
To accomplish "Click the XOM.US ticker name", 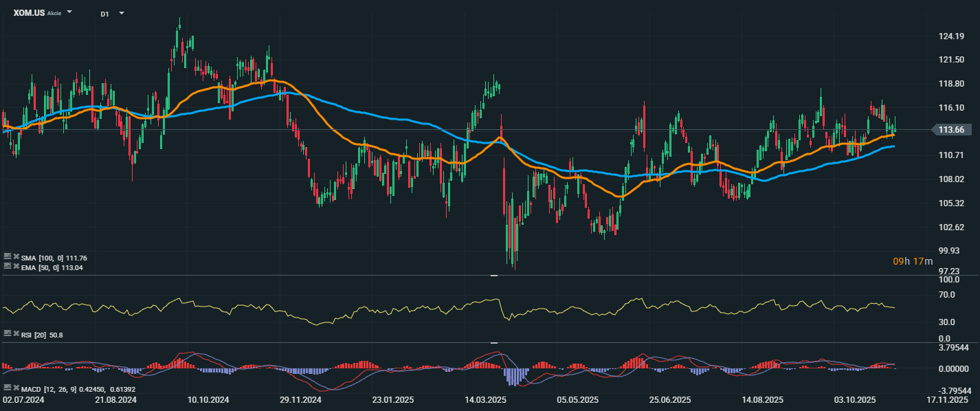I will pyautogui.click(x=29, y=13).
